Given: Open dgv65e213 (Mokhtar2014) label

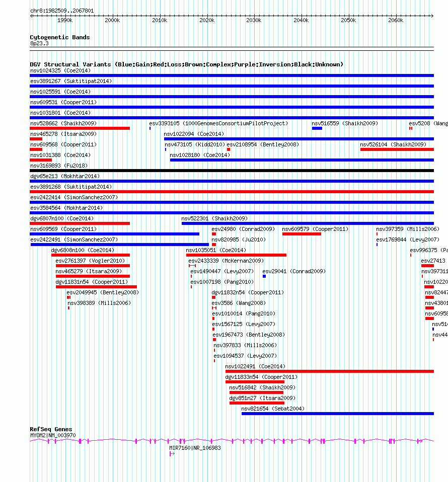Looking at the screenshot, I should point(65,176).
